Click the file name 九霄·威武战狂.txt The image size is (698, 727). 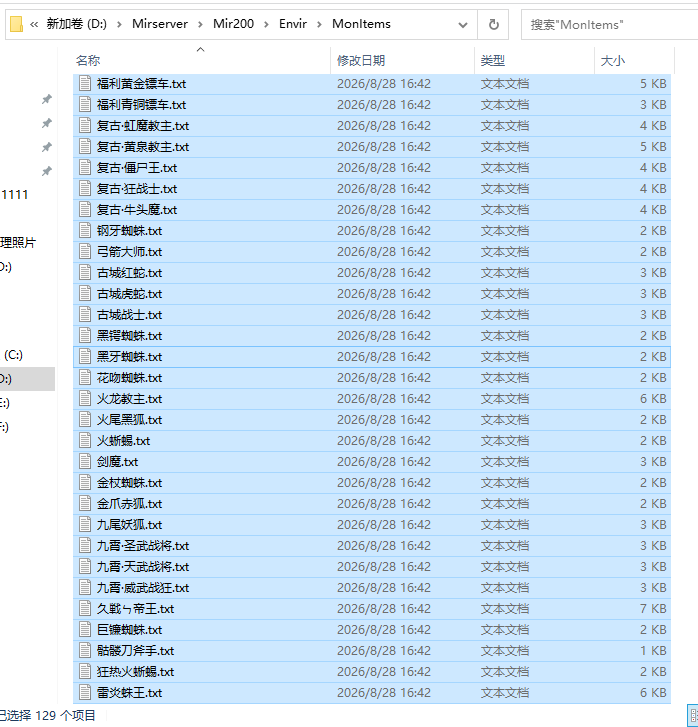(x=143, y=587)
